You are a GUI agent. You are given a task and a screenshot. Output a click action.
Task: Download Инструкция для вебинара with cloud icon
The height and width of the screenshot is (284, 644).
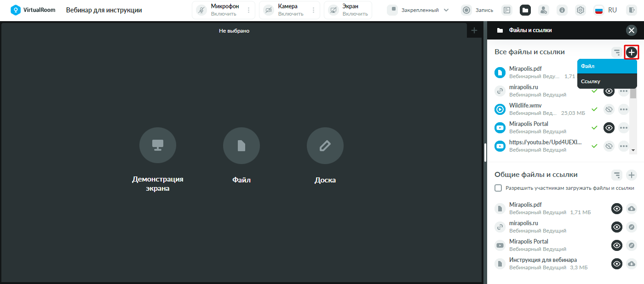(x=632, y=264)
